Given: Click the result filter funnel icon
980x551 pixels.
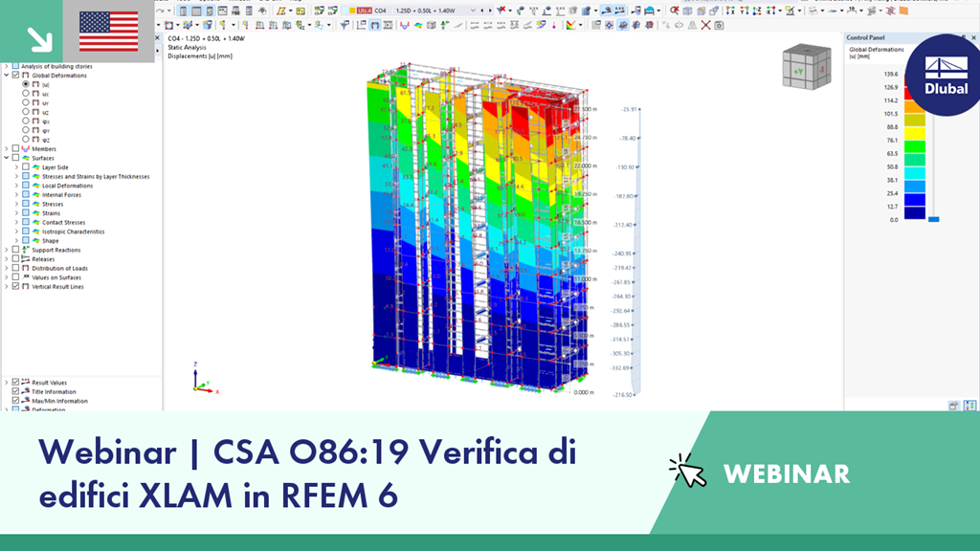Looking at the screenshot, I should point(345,25).
